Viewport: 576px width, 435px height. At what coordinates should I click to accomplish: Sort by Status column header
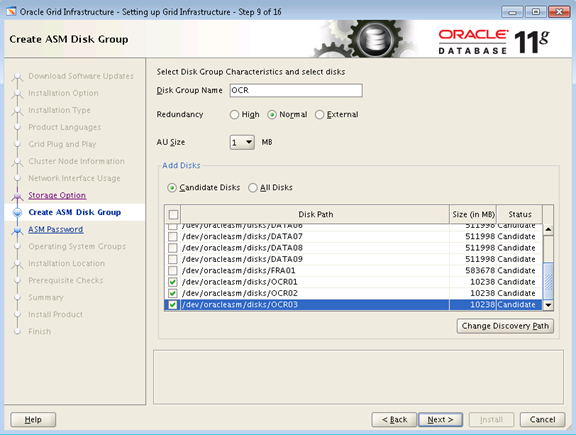519,215
